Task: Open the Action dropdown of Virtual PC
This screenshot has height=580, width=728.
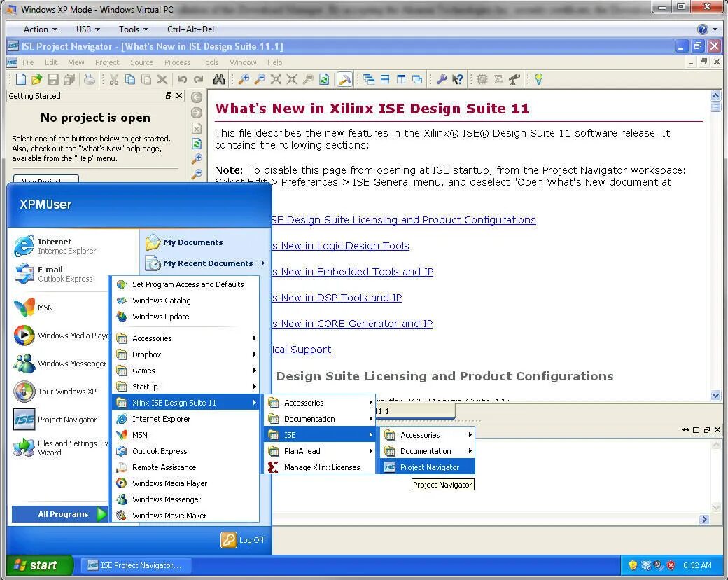Action: pyautogui.click(x=41, y=29)
